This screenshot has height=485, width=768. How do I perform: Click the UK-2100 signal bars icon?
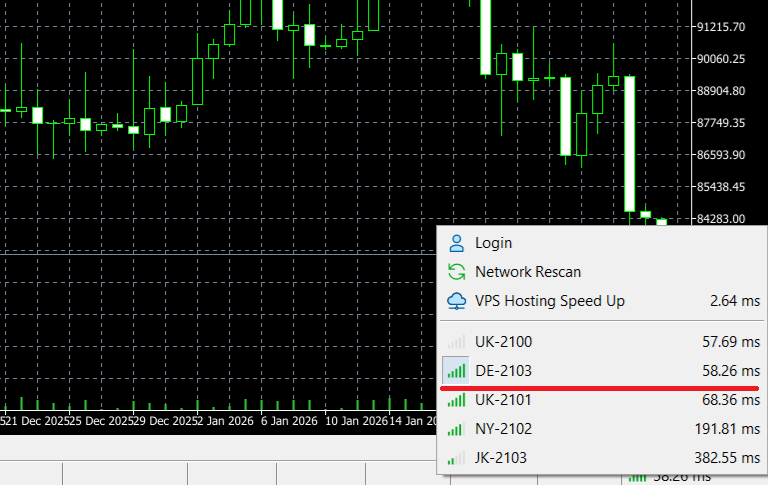pyautogui.click(x=456, y=342)
